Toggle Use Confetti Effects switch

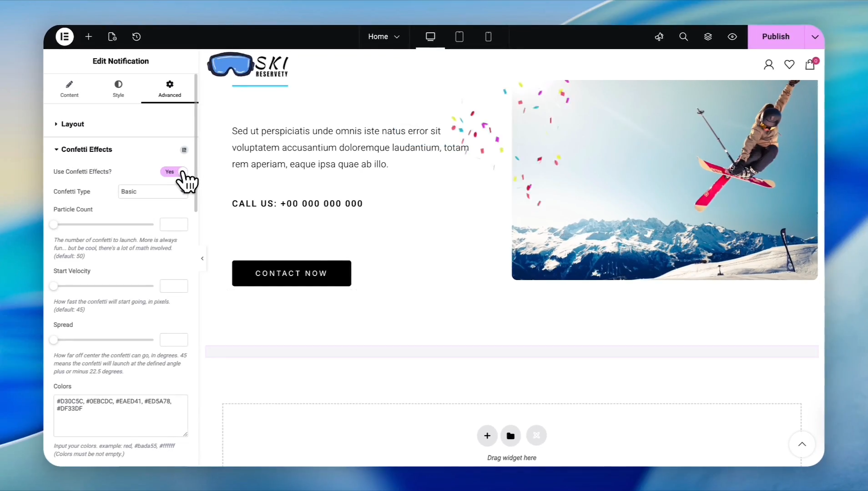click(x=173, y=172)
